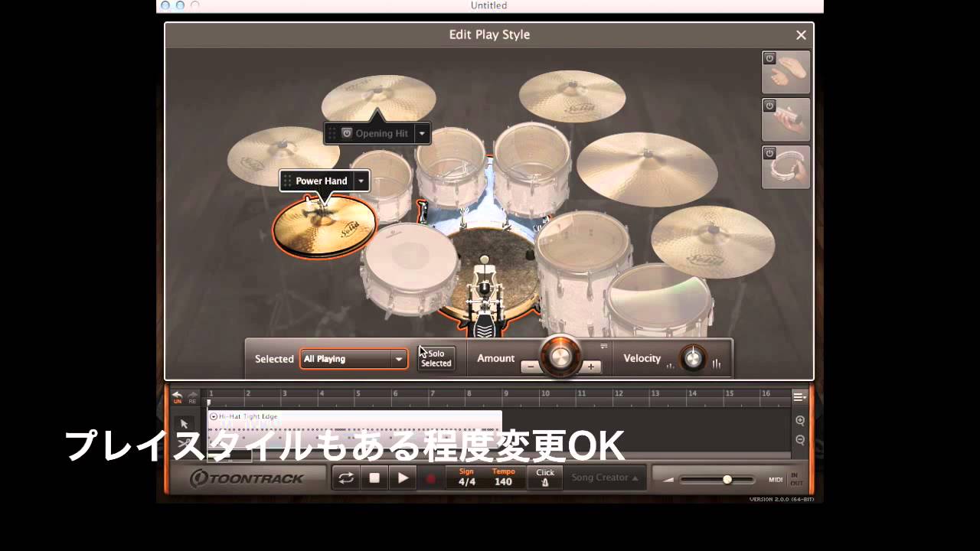This screenshot has width=980, height=551.
Task: Click the Power Hand label text
Action: point(322,181)
